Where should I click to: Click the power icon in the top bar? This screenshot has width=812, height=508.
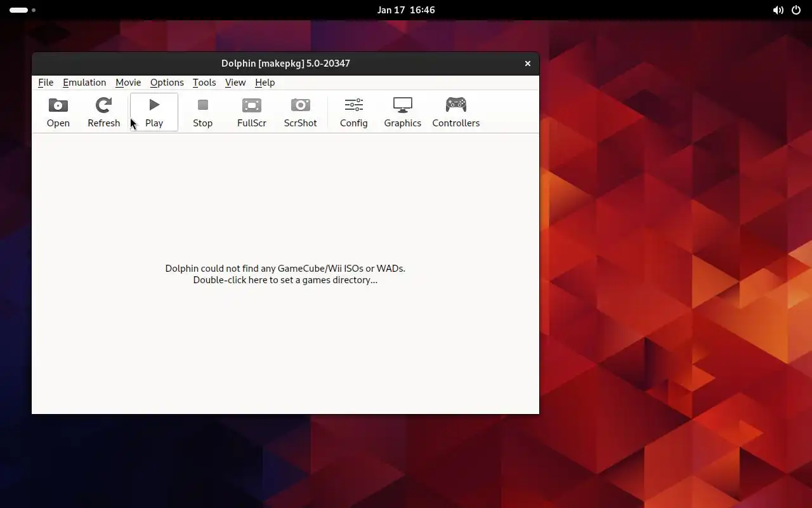[x=796, y=10]
